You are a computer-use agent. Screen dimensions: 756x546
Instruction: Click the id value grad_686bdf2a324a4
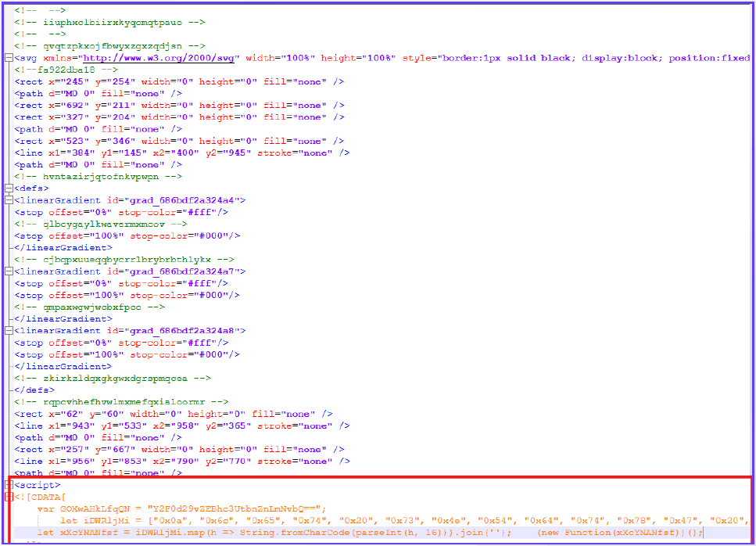181,200
